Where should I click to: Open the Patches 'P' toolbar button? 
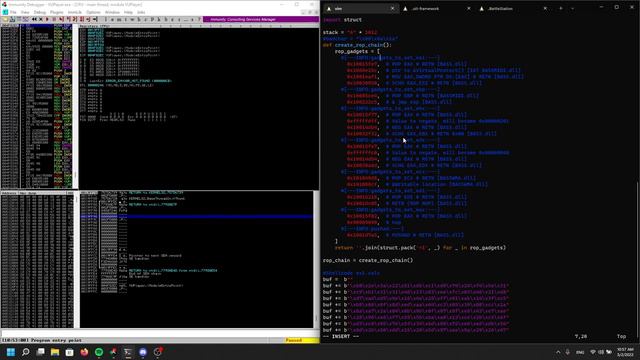click(x=152, y=19)
